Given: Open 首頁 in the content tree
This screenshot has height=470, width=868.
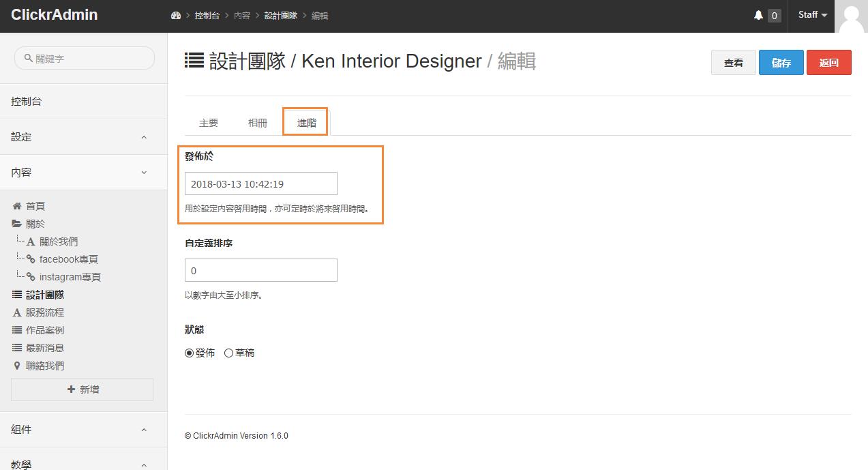Looking at the screenshot, I should 35,206.
